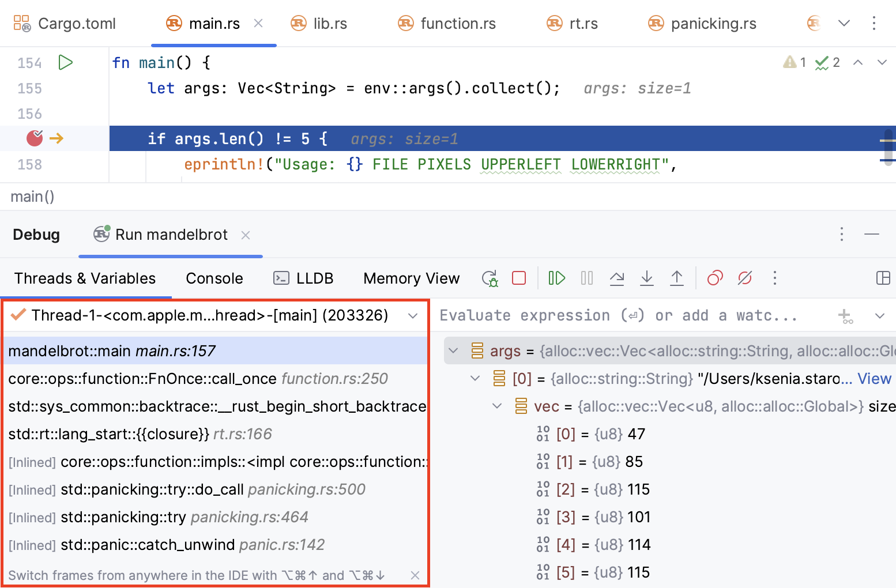Open the LLDB tab
Image resolution: width=896 pixels, height=588 pixels.
click(x=303, y=278)
